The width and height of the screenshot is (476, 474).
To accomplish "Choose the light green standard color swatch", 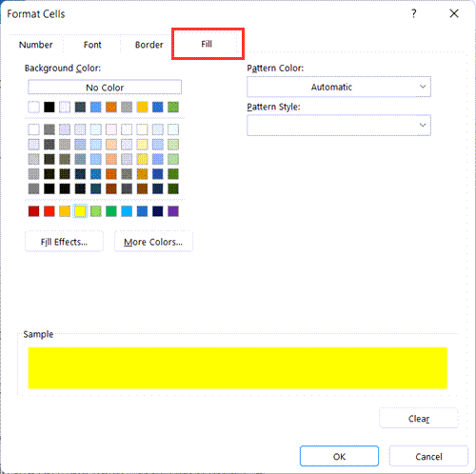I will tap(95, 211).
